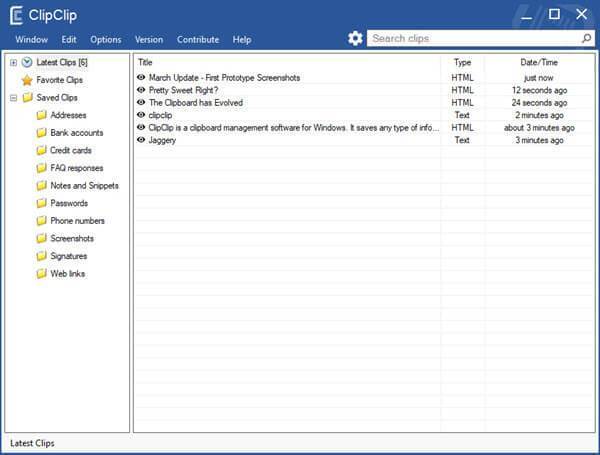Click the FAQ responses folder icon
The image size is (600, 455).
click(x=41, y=168)
